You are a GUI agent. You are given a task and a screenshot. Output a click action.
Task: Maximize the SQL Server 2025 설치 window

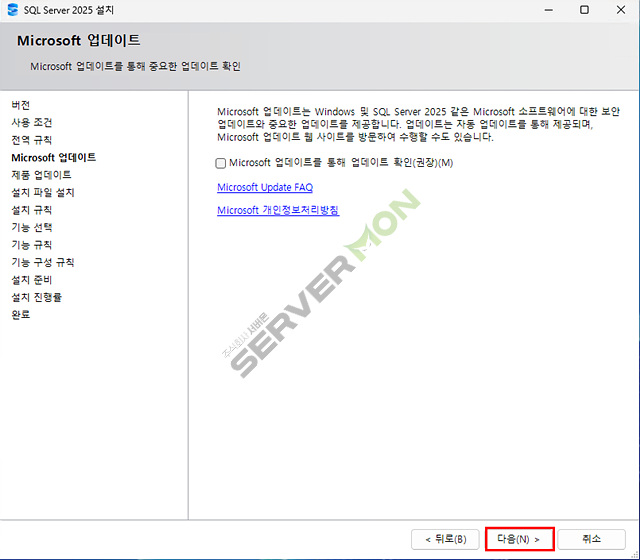[584, 10]
